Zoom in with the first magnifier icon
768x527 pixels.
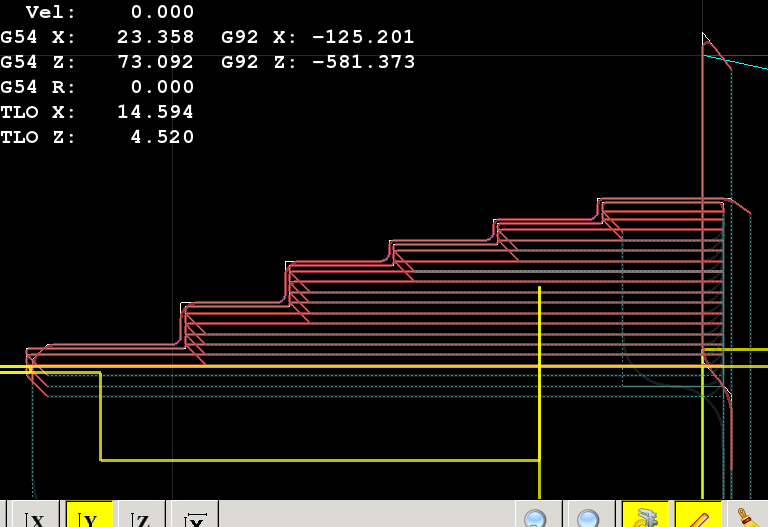[x=537, y=517]
